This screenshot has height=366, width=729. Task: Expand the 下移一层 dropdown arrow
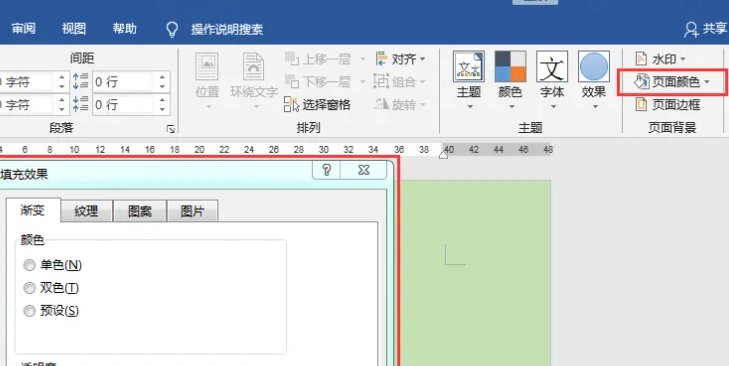(362, 82)
